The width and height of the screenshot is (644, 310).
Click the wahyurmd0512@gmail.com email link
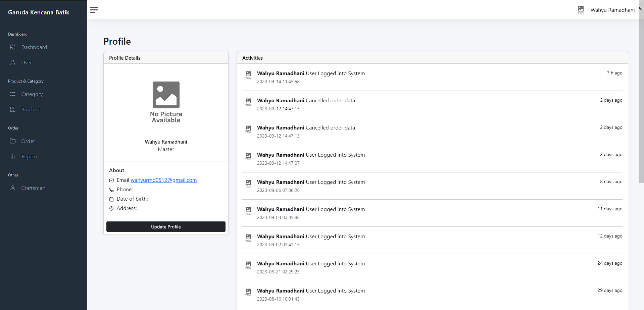pos(163,180)
